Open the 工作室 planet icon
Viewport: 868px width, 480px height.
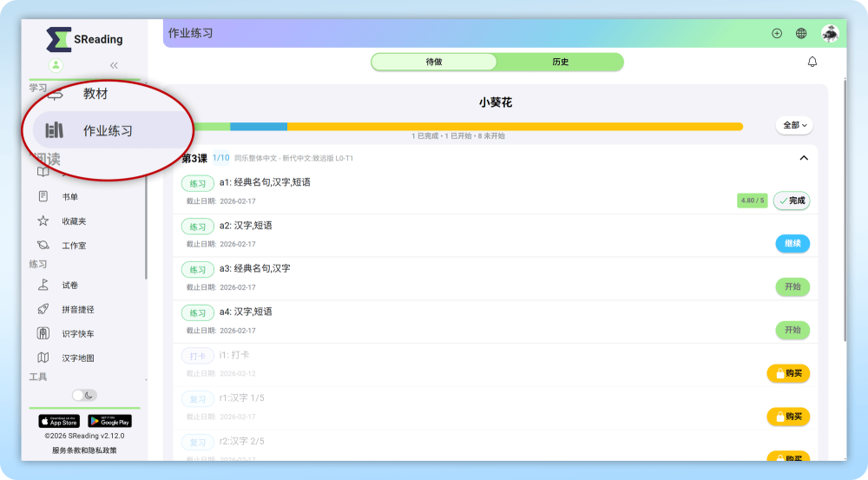pos(43,246)
